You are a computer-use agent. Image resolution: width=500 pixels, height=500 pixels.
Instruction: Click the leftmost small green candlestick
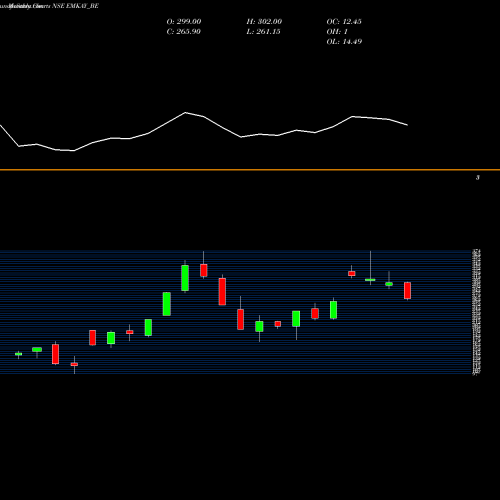point(18,354)
